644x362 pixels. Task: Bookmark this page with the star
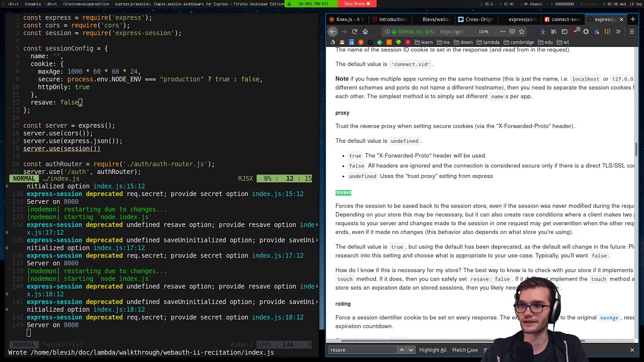click(x=522, y=32)
